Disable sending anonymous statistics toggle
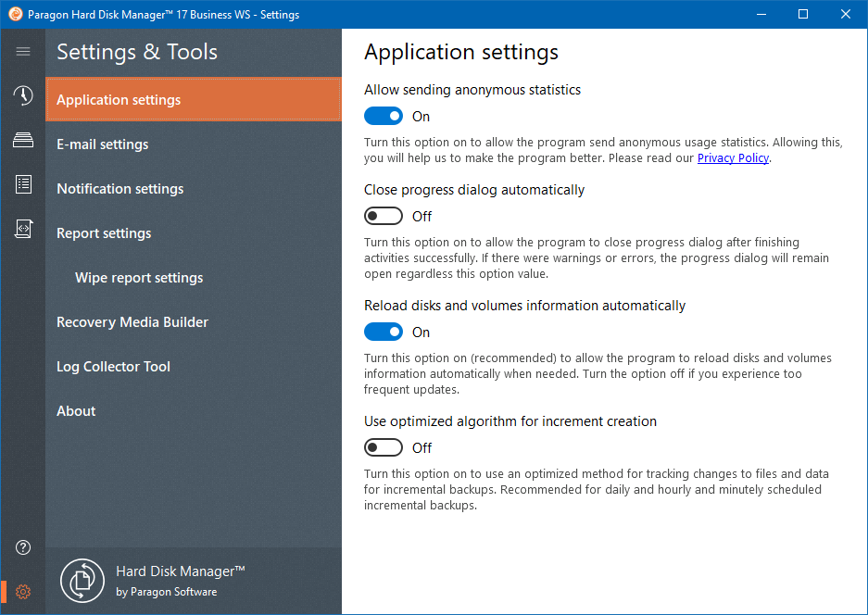 (x=384, y=117)
